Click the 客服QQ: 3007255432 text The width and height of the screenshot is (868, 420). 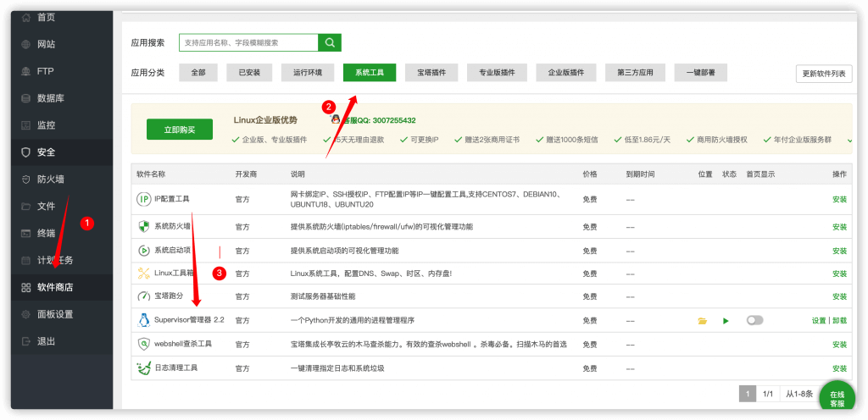(x=378, y=120)
